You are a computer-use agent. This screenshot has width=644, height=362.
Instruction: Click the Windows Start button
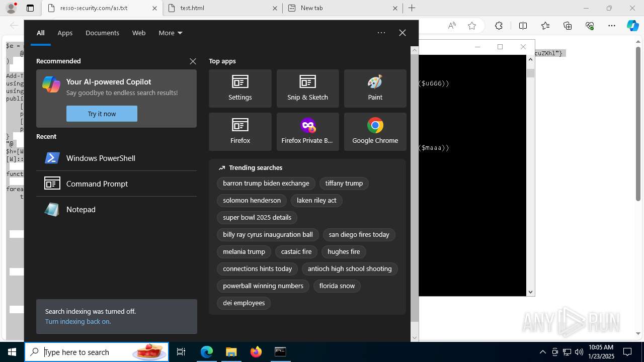click(12, 352)
